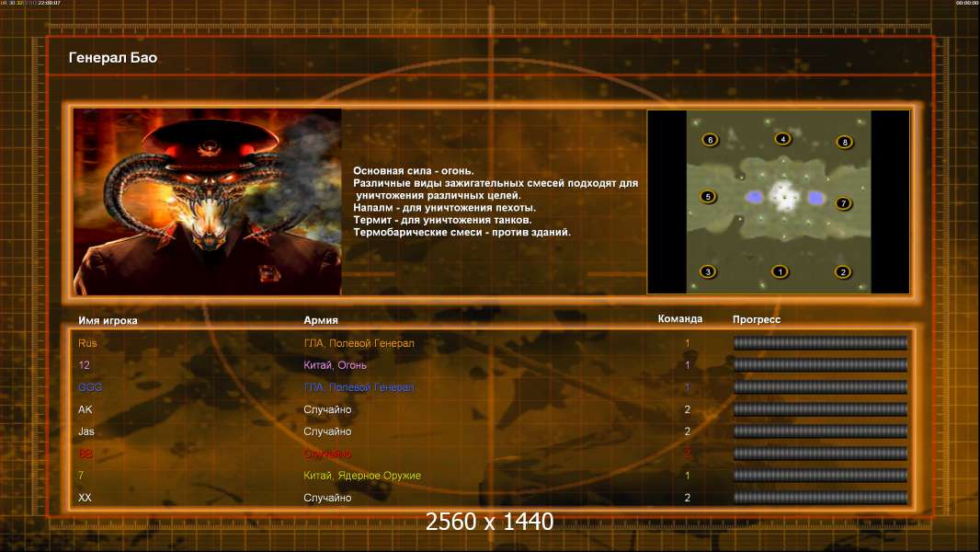Screen dimensions: 980x552
Task: Click start position marker 7 on minimap
Action: 844,203
